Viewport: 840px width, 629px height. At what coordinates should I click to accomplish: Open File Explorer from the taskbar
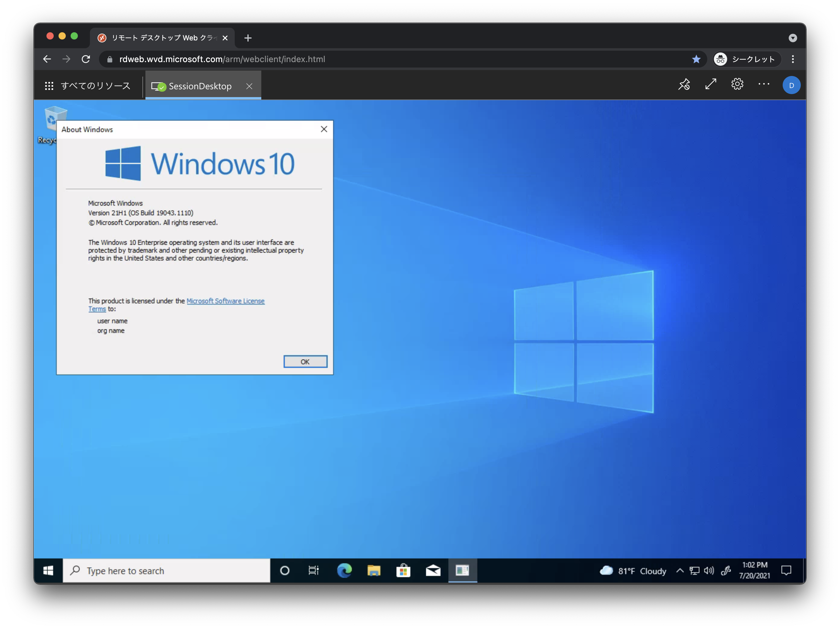tap(374, 571)
